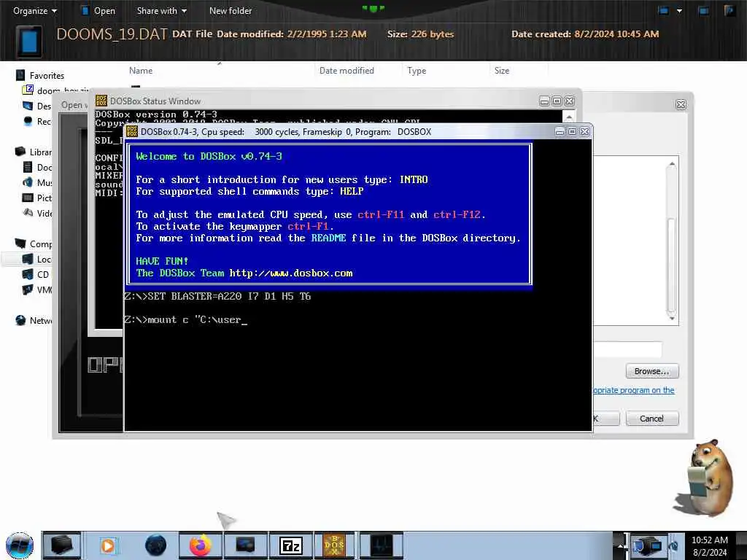
Task: Follow the 'appropriate program on the' web link
Action: click(634, 390)
